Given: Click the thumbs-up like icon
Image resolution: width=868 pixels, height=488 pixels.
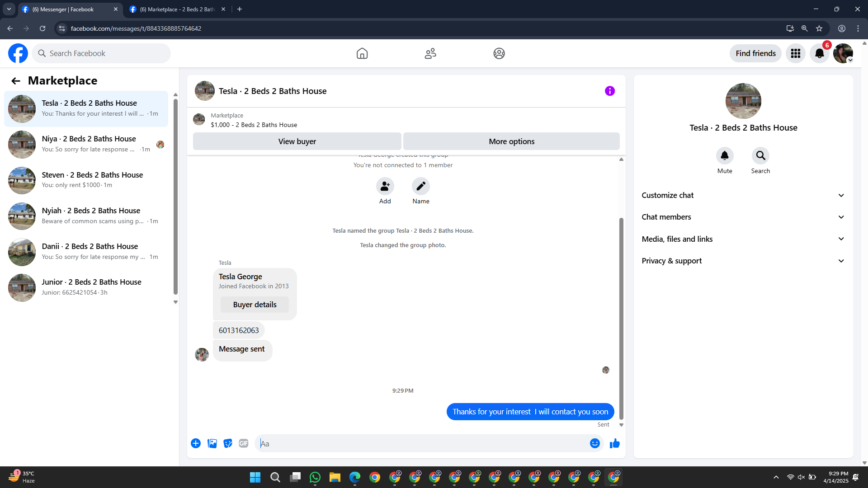Looking at the screenshot, I should [x=614, y=443].
